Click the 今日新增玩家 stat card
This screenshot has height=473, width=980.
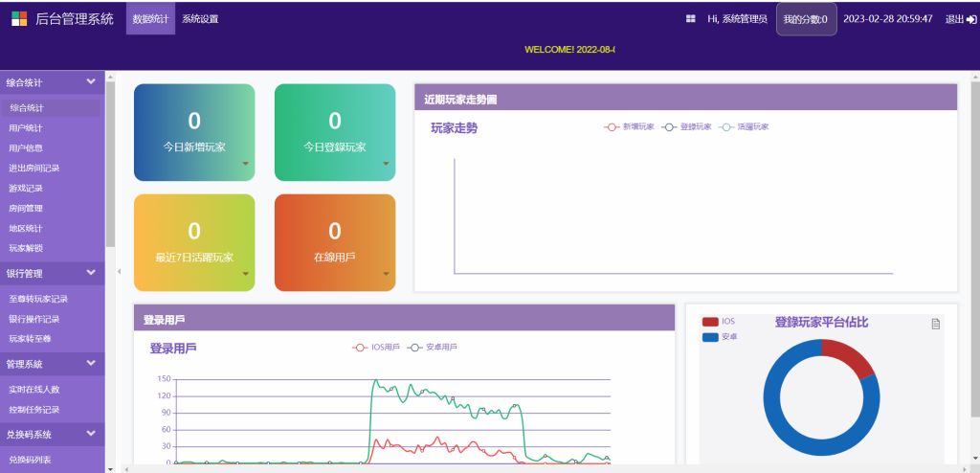tap(194, 133)
